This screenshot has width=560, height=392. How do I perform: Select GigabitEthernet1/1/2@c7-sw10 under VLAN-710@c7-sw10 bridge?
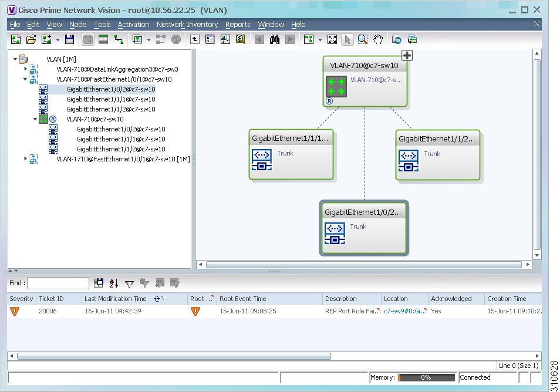click(121, 149)
